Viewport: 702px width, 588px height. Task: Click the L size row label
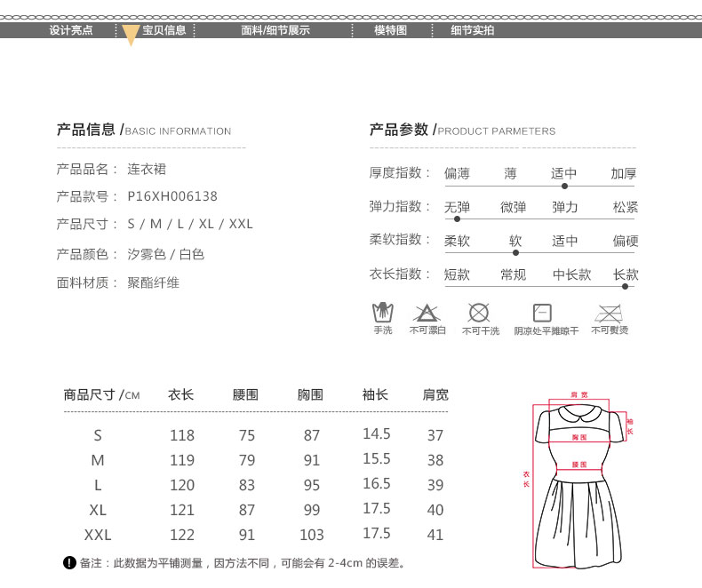coord(98,485)
